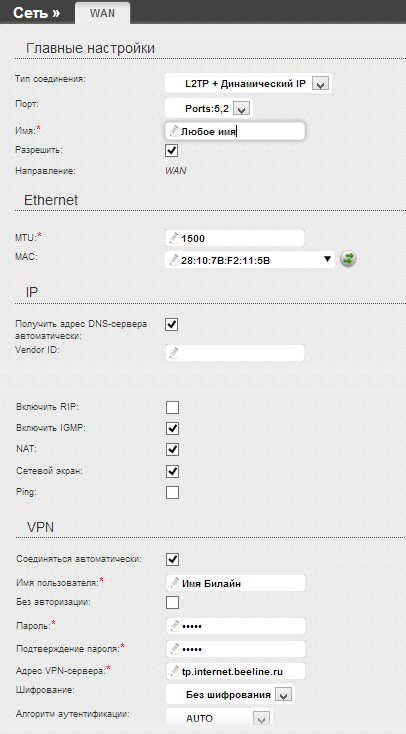Viewport: 406px width, 734px height.
Task: Click the MTU input field
Action: coord(235,238)
